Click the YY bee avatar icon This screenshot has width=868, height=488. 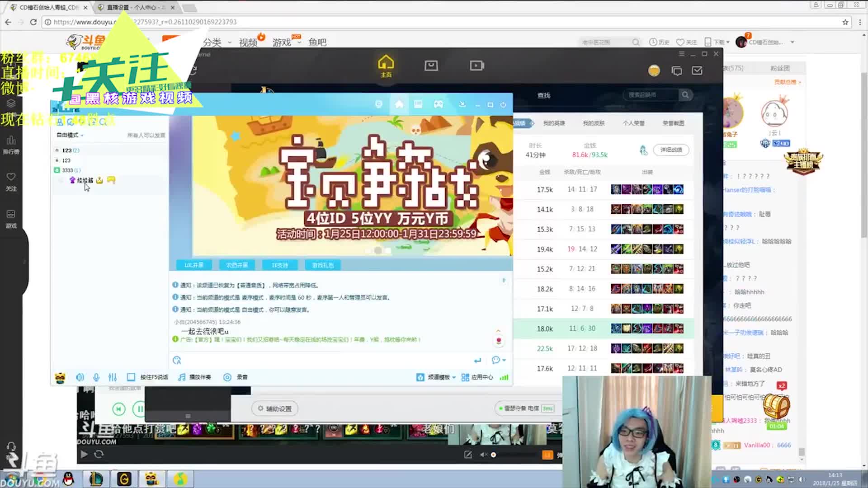click(x=60, y=378)
